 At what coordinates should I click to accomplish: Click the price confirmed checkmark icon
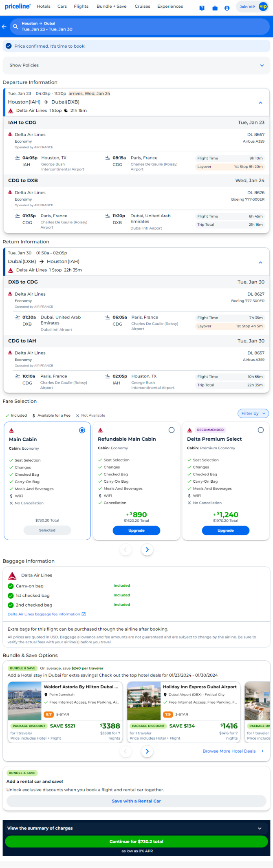pyautogui.click(x=9, y=46)
